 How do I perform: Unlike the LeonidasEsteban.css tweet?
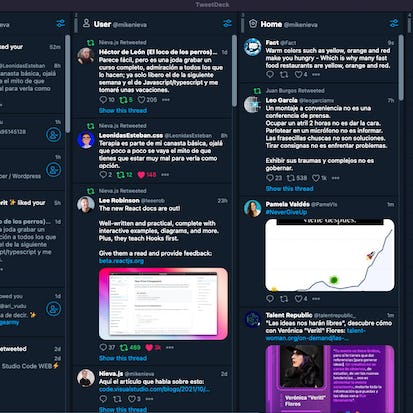141,175
